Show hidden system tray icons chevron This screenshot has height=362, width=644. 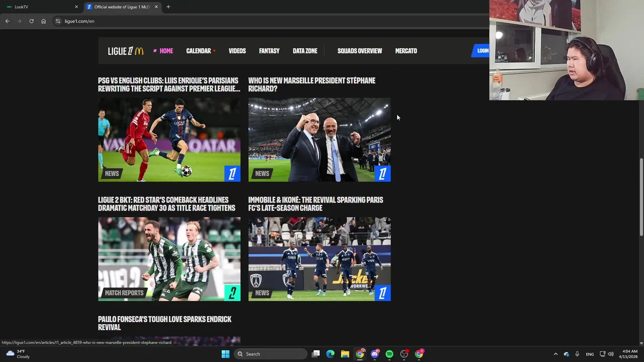coord(555,354)
